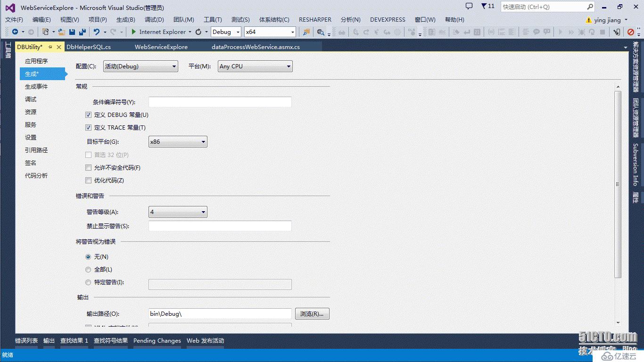Enable the Optimize code checkbox

coord(88,180)
